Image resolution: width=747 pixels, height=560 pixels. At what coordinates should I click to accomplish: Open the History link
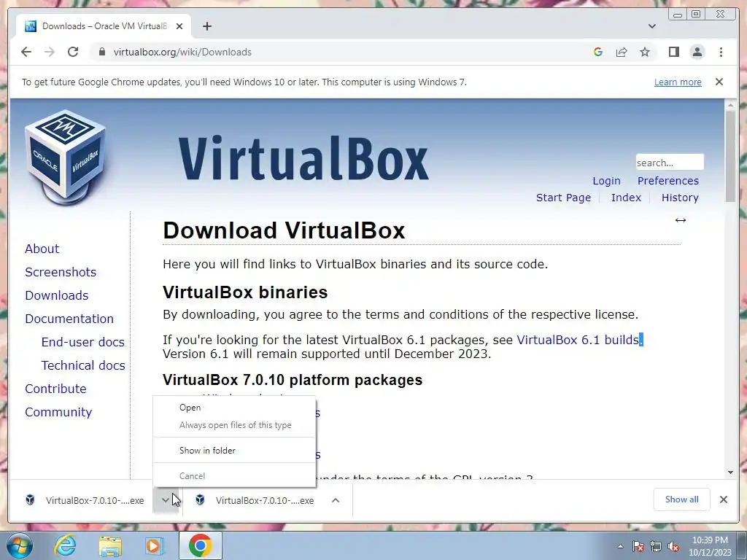coord(680,198)
